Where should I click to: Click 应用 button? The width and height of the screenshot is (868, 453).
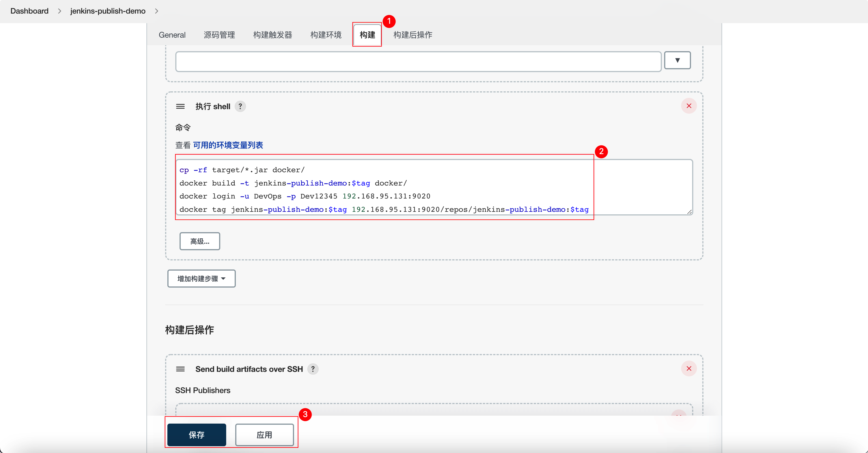tap(264, 434)
